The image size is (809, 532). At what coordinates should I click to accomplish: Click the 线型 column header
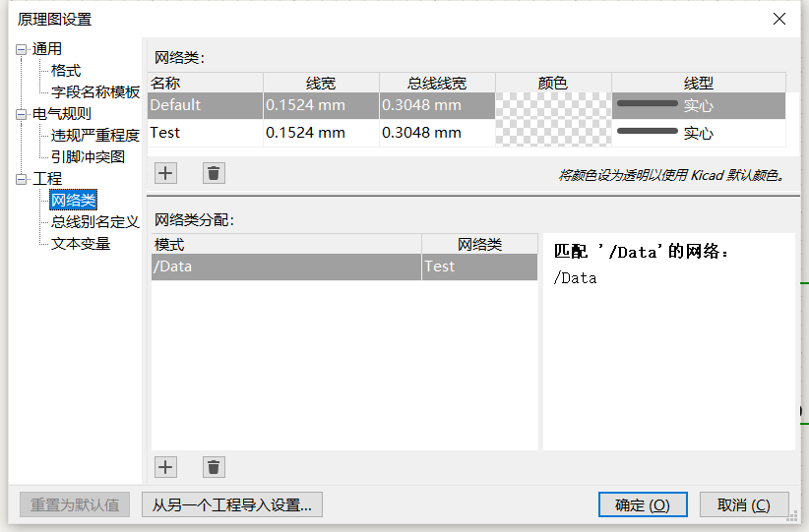click(699, 83)
